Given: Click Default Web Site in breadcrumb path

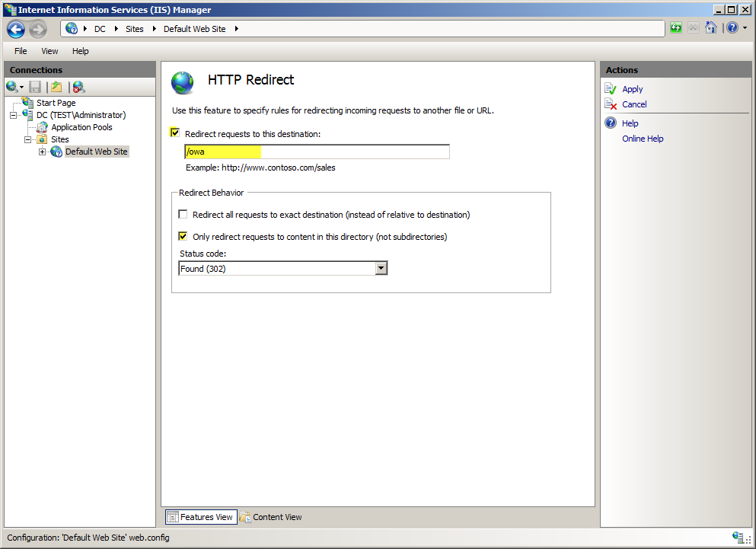Looking at the screenshot, I should (x=194, y=29).
